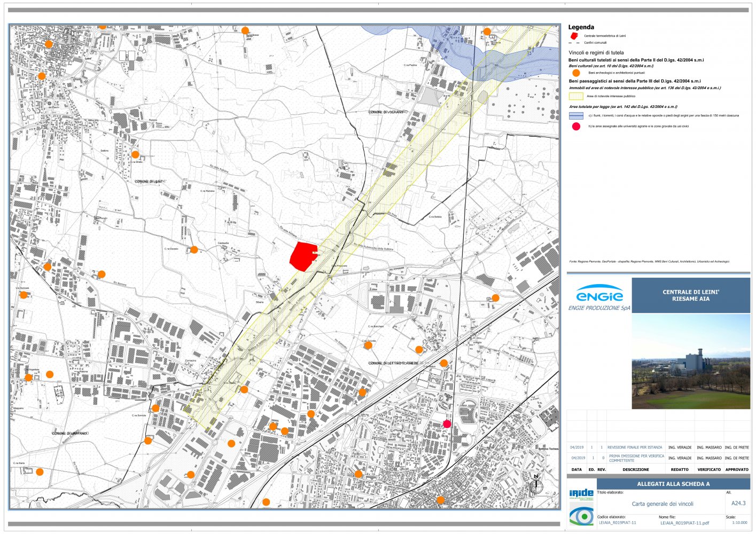
Task: Click 'Centrale termoelettrica di Leinì' legend label
Action: pos(605,36)
